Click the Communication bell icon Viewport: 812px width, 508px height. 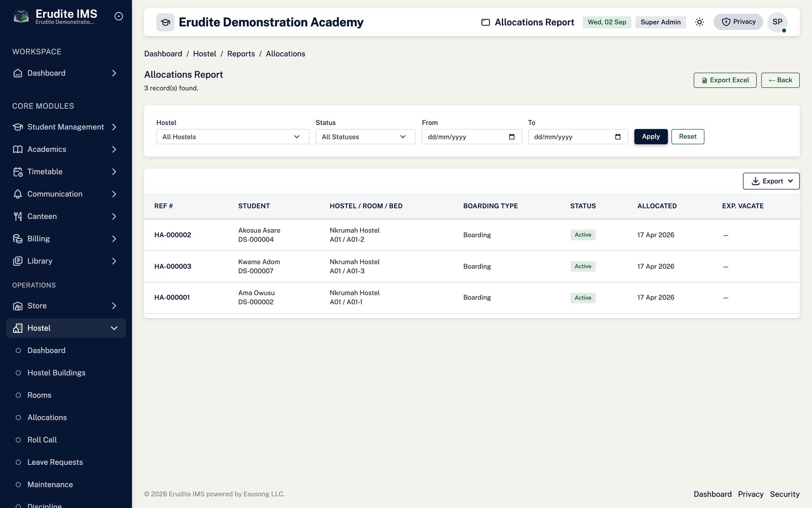[18, 194]
